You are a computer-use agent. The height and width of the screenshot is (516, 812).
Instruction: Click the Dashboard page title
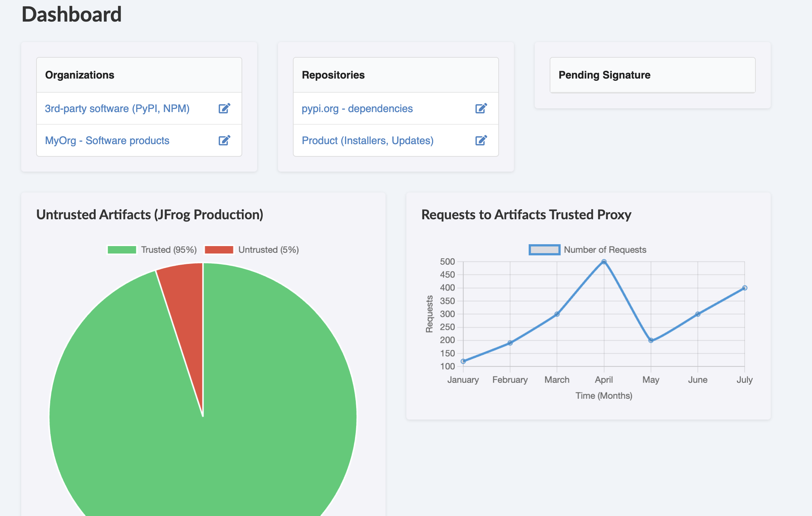coord(72,15)
